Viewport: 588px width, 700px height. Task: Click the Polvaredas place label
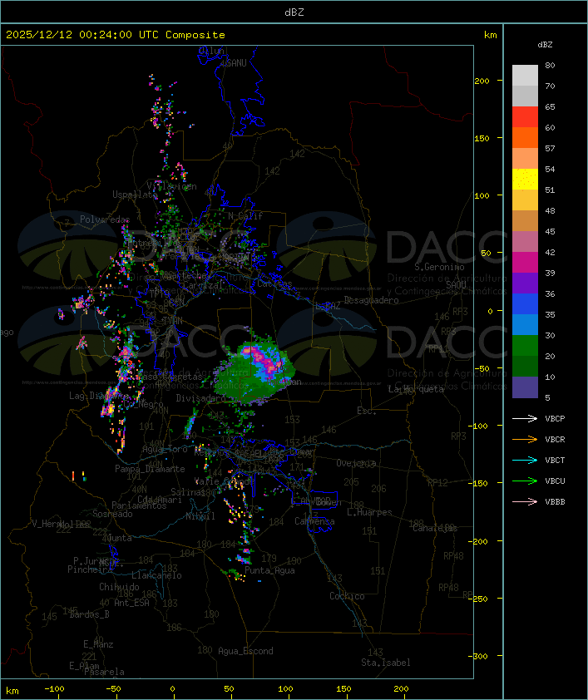pyautogui.click(x=105, y=219)
